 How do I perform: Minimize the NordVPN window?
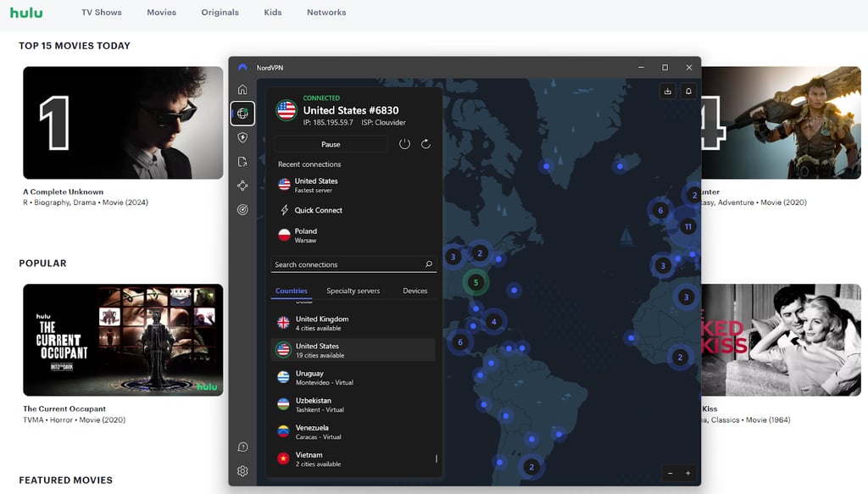pyautogui.click(x=641, y=68)
